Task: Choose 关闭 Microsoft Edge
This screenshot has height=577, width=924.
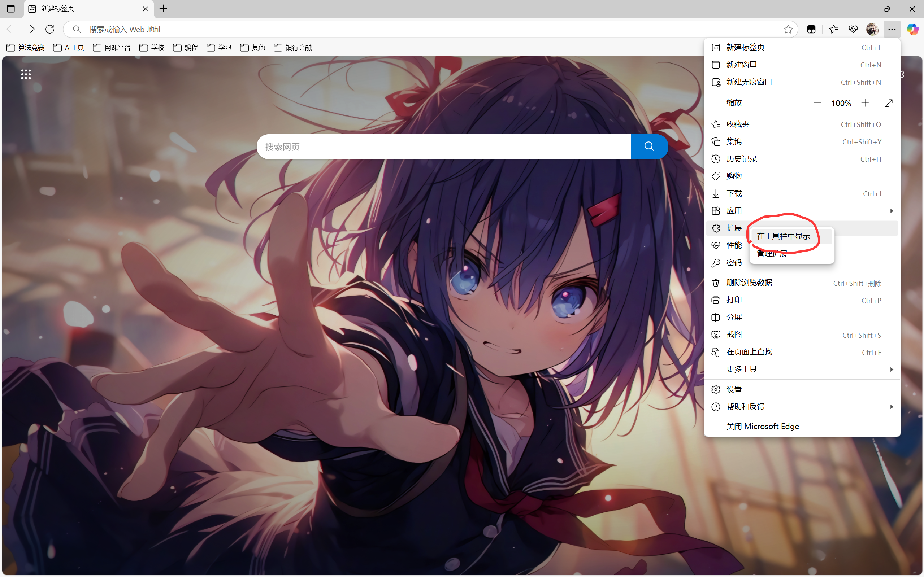Action: point(802,426)
